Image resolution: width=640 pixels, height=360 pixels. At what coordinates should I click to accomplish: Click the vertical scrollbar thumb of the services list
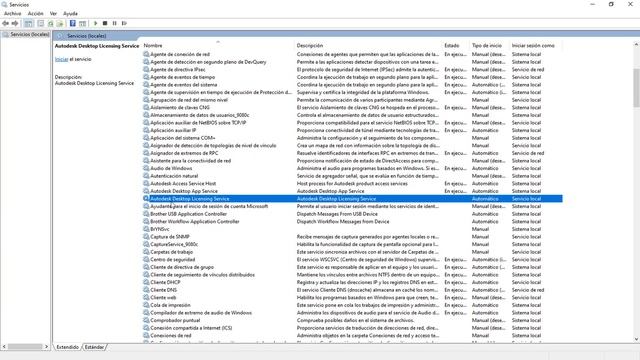tap(636, 88)
